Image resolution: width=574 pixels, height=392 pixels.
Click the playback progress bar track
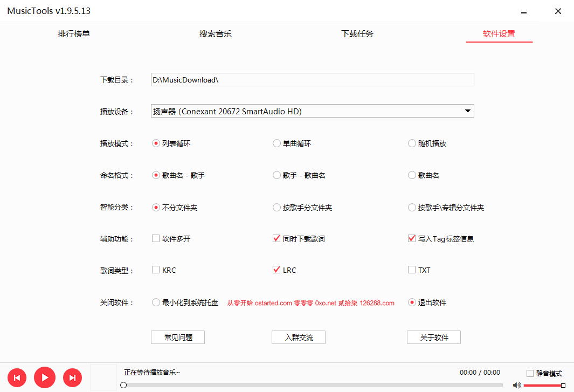(313, 385)
